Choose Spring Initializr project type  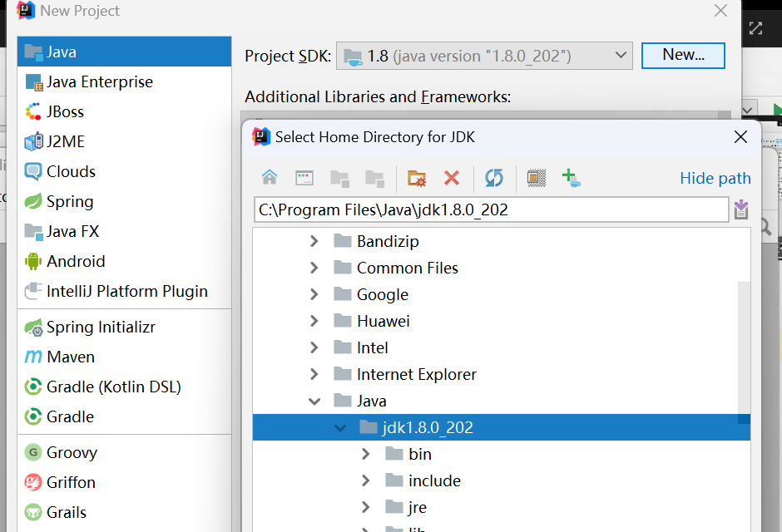click(x=124, y=327)
